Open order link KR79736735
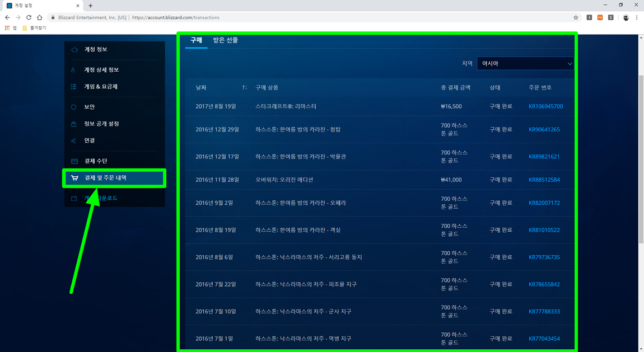Screen dimensions: 644x352 point(544,257)
